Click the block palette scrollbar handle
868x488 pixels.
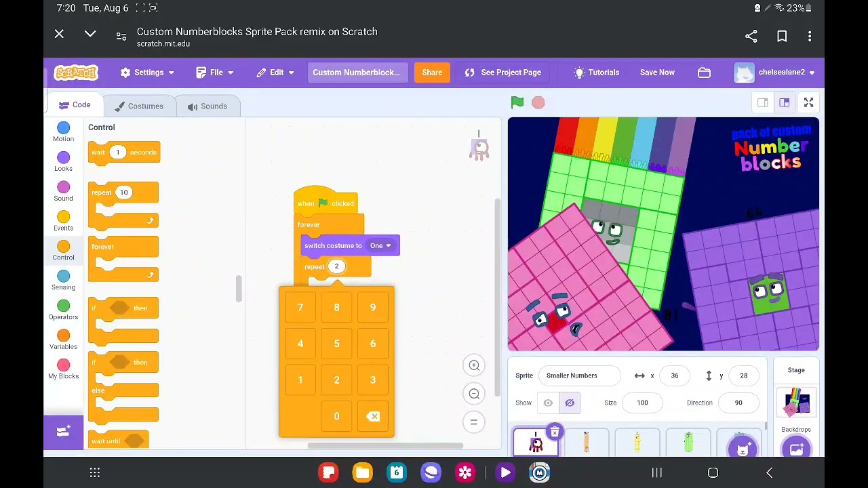point(238,289)
